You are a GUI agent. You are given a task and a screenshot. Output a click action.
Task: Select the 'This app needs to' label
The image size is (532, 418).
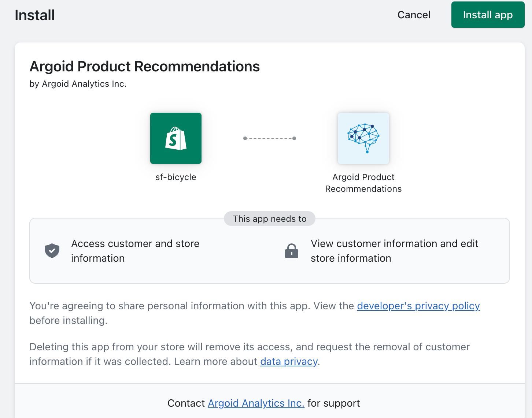pyautogui.click(x=270, y=219)
